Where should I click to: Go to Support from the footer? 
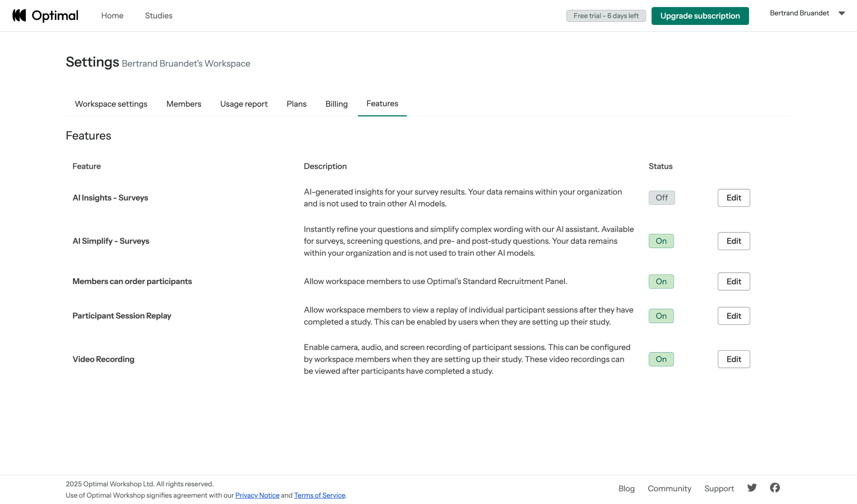coord(719,488)
